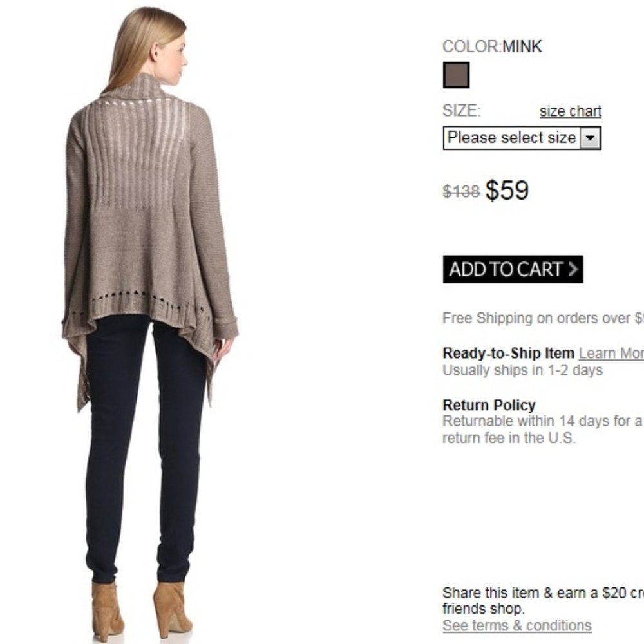The height and width of the screenshot is (644, 644).
Task: Click the size selector's down arrow
Action: 590,138
